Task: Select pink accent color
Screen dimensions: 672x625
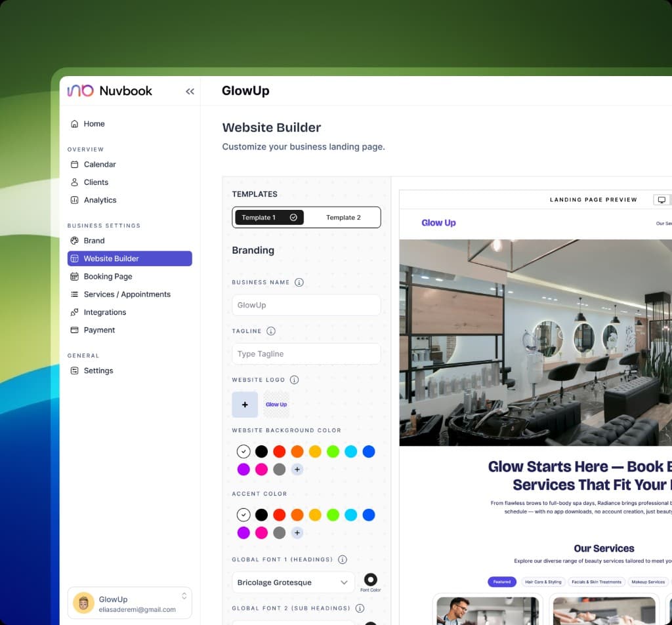Action: click(x=261, y=533)
